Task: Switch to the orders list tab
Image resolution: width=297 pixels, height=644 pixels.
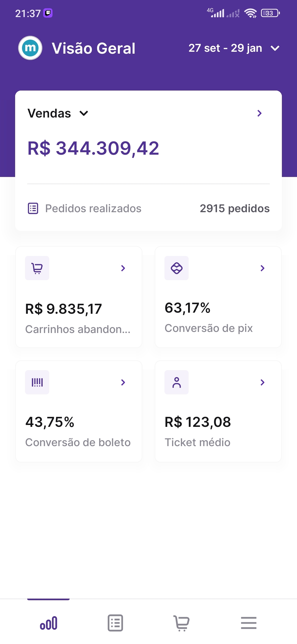Action: point(115,623)
